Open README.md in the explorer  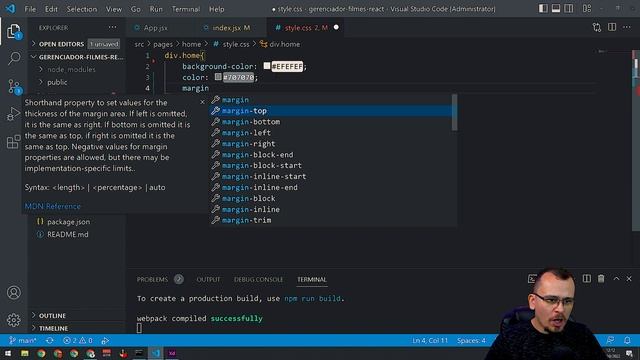(68, 234)
